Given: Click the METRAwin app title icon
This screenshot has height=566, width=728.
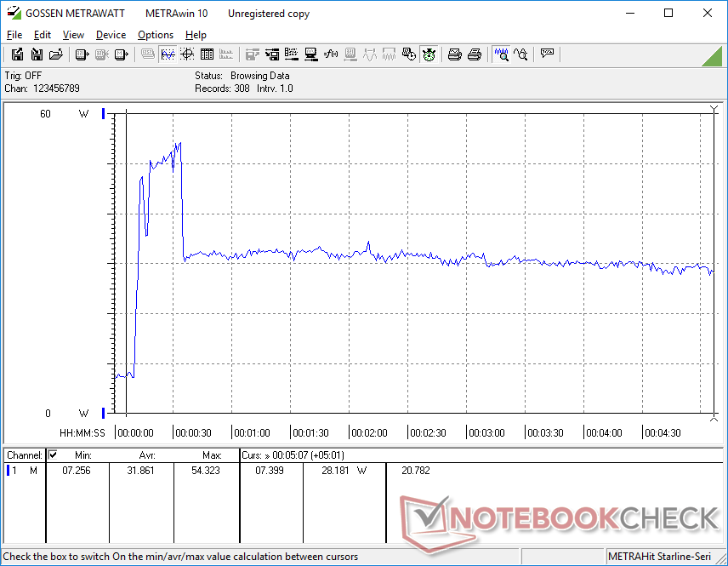Looking at the screenshot, I should 14,13.
